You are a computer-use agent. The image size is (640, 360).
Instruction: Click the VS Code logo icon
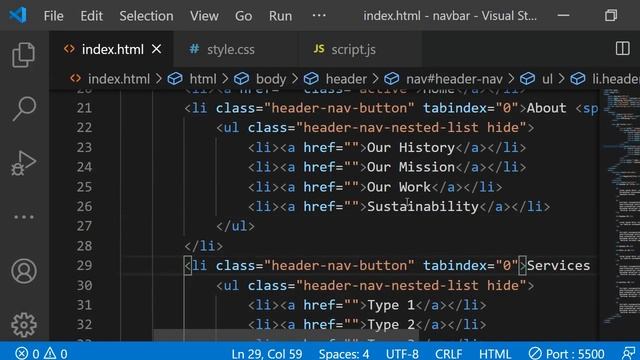[18, 16]
